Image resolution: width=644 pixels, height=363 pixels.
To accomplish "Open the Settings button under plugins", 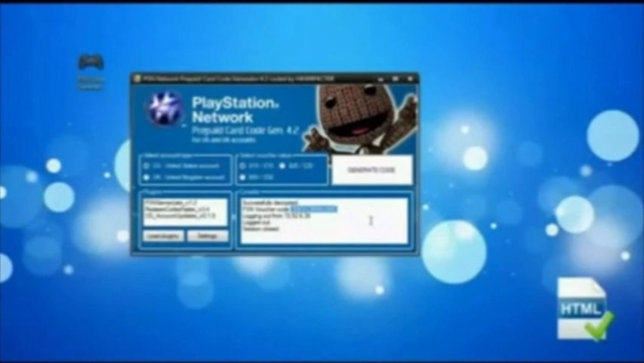I will coord(207,236).
